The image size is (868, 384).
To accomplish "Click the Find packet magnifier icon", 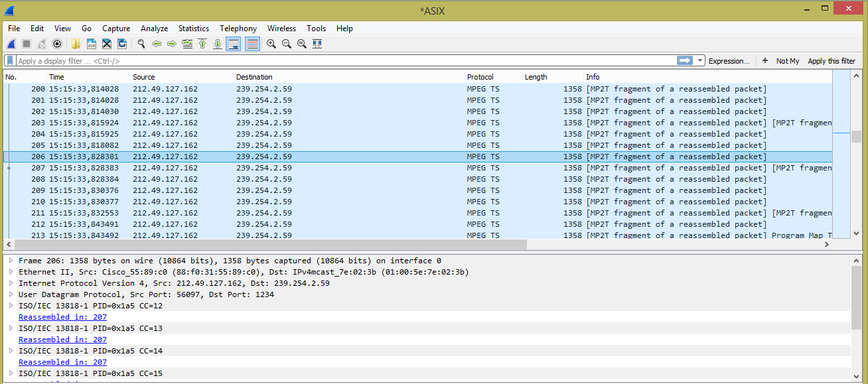I will coord(141,44).
